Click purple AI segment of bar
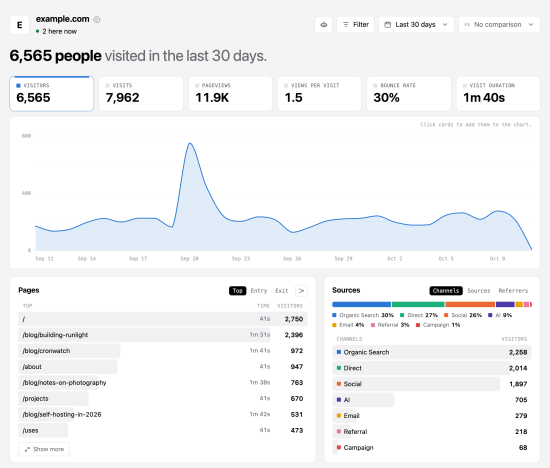The width and height of the screenshot is (550, 468). pos(505,305)
